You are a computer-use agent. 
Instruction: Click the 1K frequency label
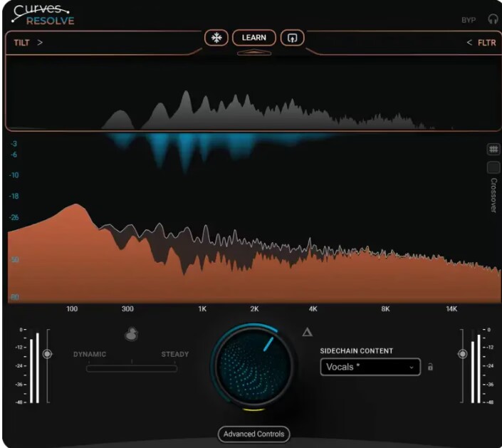202,309
